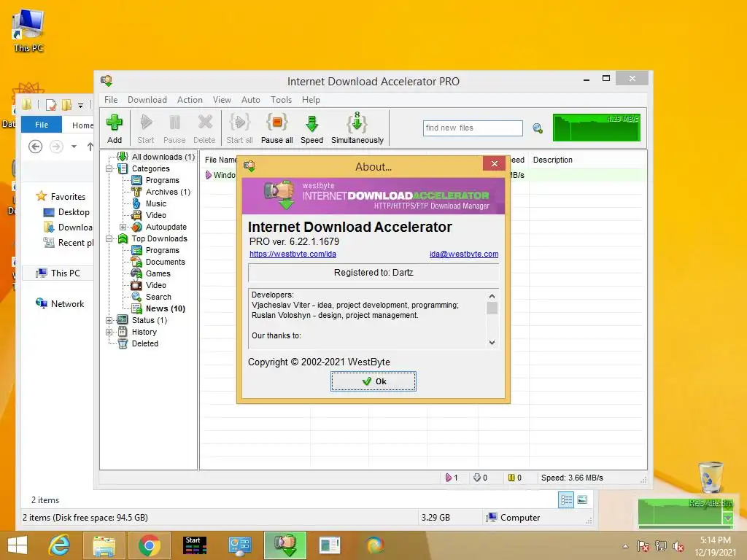Select News (10) in the tree

coord(166,308)
